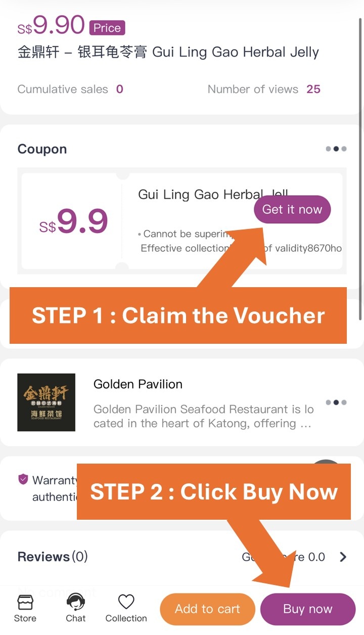This screenshot has width=364, height=635.
Task: Open the Reviews (0) section header
Action: 53,557
